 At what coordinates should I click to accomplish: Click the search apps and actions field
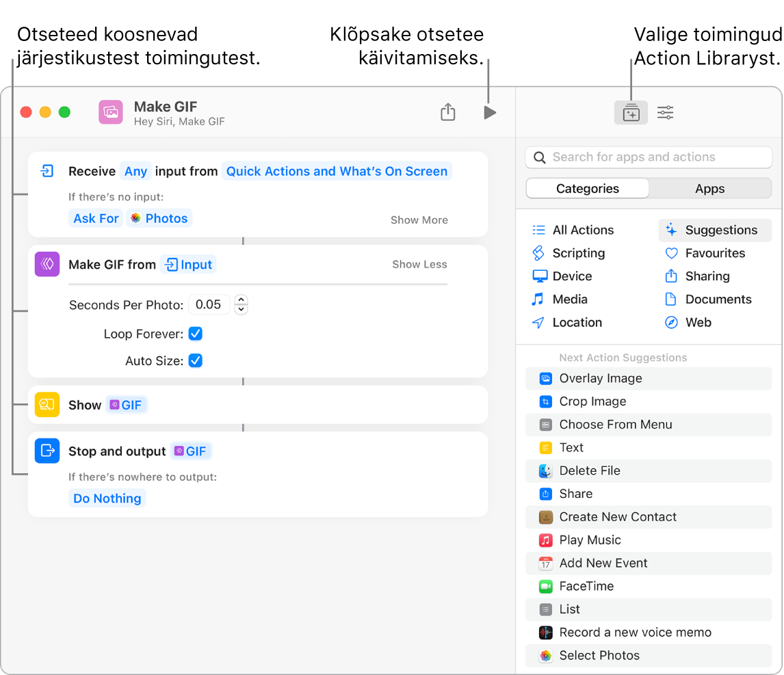pos(649,157)
